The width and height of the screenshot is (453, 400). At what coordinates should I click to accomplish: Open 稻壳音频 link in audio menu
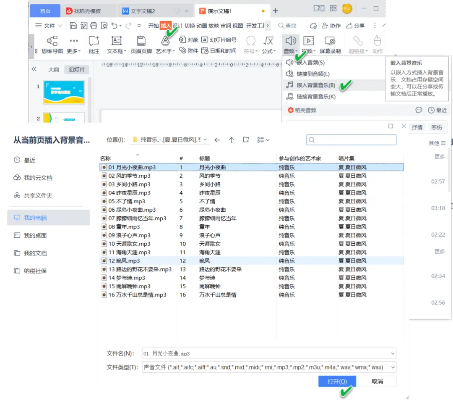302,110
